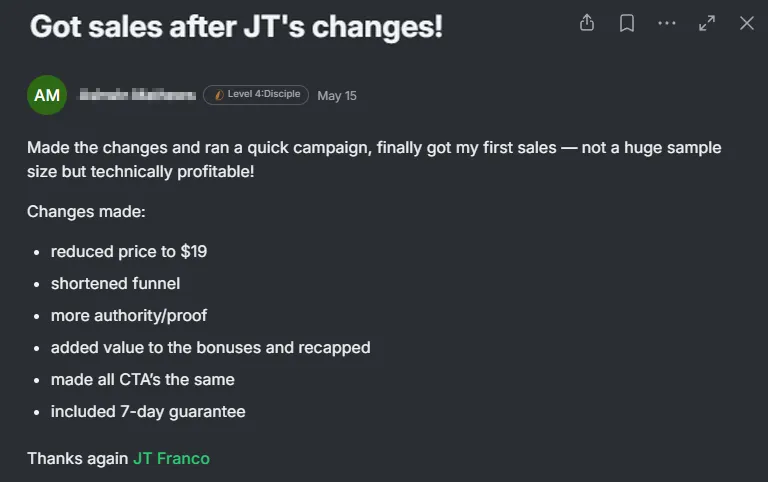Open the three-dot more options menu
Image resolution: width=768 pixels, height=482 pixels.
(x=667, y=23)
